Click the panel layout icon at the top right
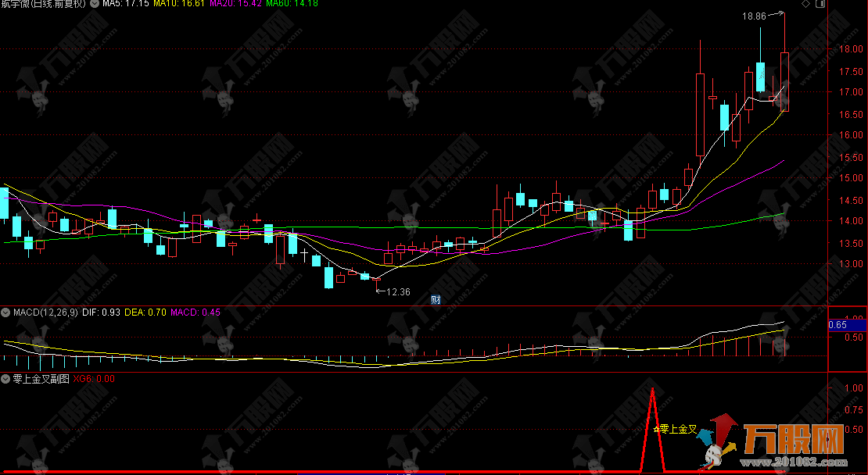Screen dimensions: 868x475 (820, 4)
